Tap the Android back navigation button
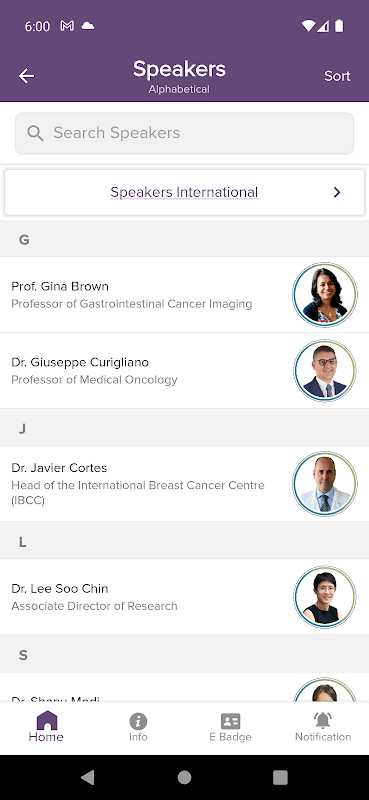Image resolution: width=369 pixels, height=800 pixels. pos(88,777)
